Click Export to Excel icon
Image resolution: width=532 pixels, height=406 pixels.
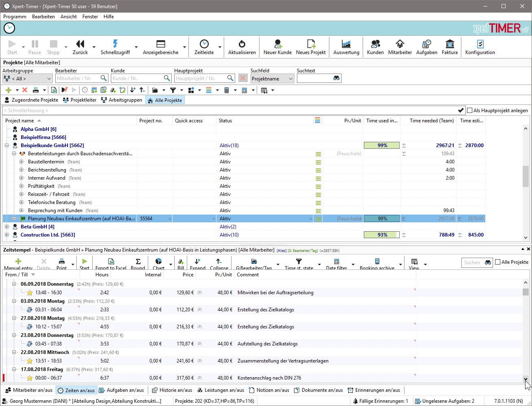111,262
